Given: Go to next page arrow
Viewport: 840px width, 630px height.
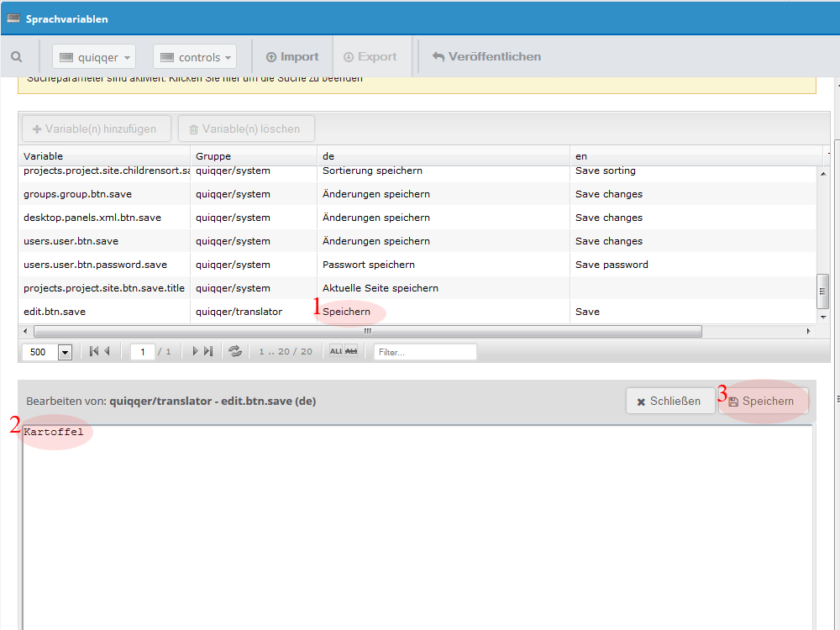Looking at the screenshot, I should [x=195, y=351].
